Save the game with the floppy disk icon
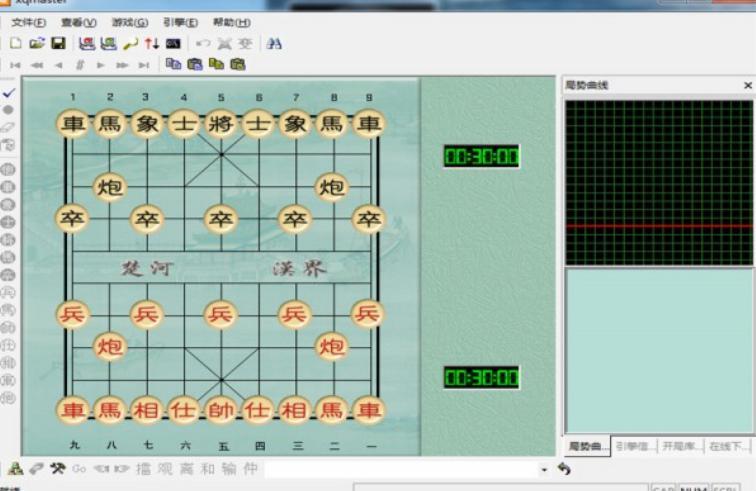 (x=58, y=43)
